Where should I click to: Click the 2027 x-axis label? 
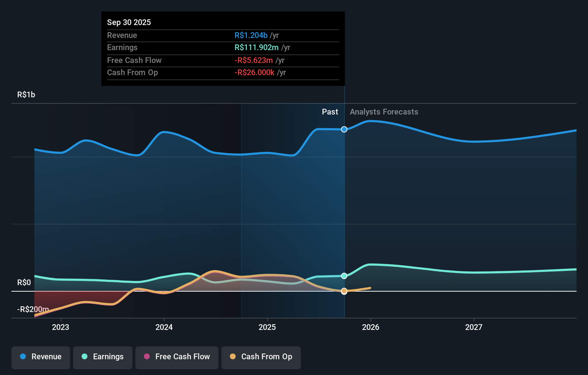pyautogui.click(x=474, y=327)
